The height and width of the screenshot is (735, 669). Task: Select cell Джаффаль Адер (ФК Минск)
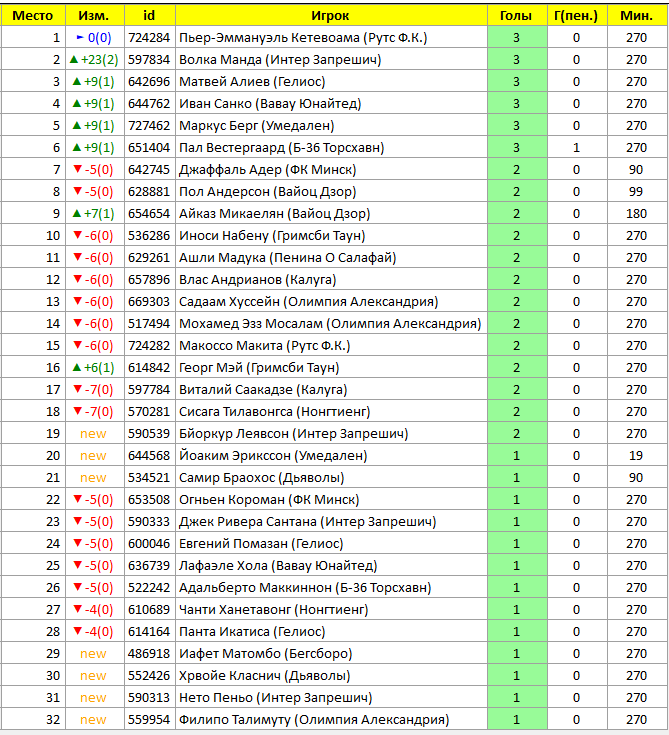tap(331, 170)
